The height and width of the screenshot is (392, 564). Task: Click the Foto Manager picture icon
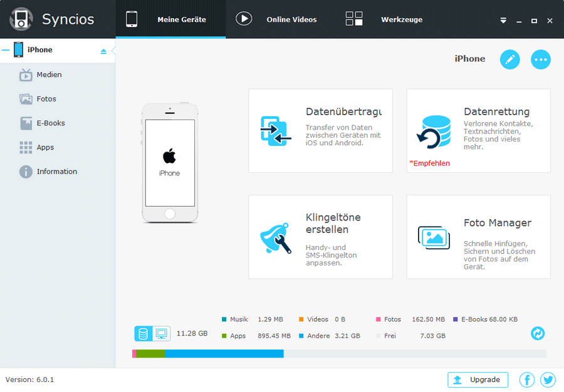point(434,237)
